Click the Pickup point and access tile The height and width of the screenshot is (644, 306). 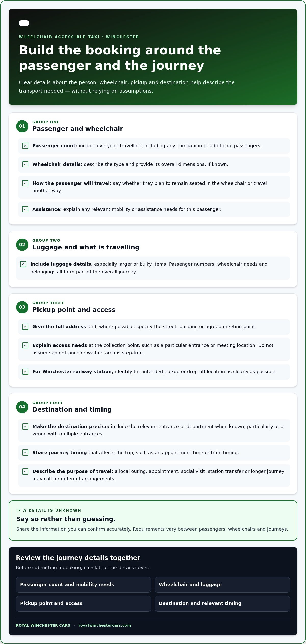click(84, 603)
